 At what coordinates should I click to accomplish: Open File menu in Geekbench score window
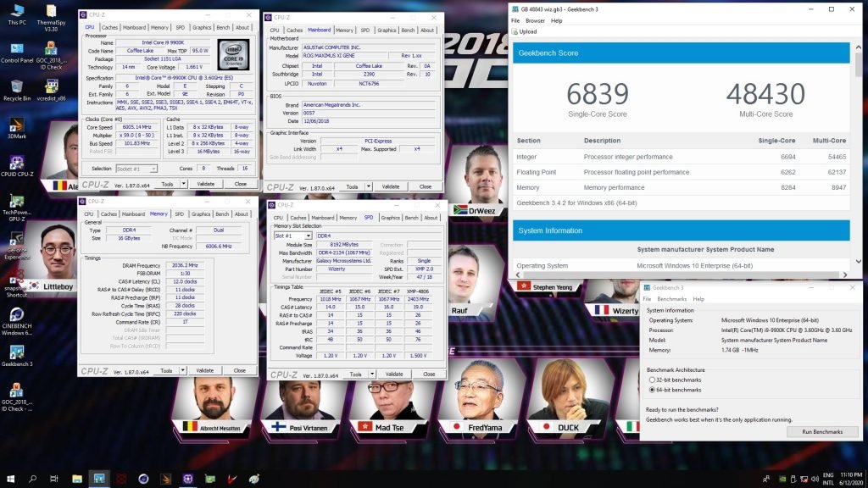(515, 20)
